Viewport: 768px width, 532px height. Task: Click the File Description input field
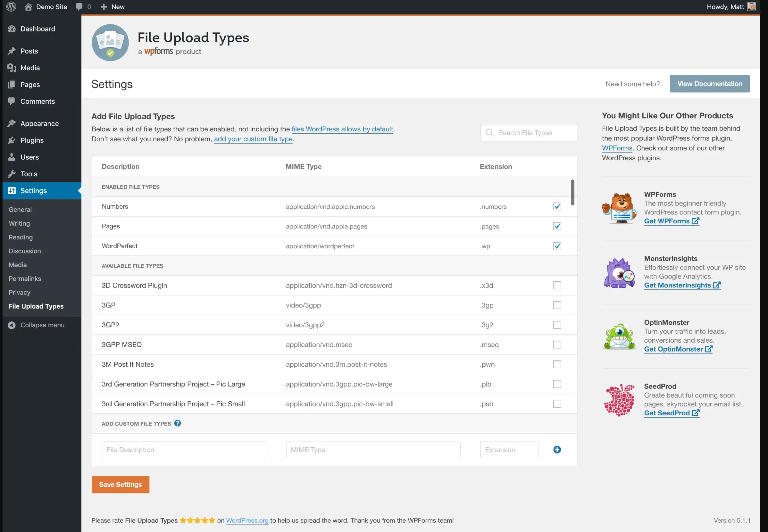pos(184,450)
